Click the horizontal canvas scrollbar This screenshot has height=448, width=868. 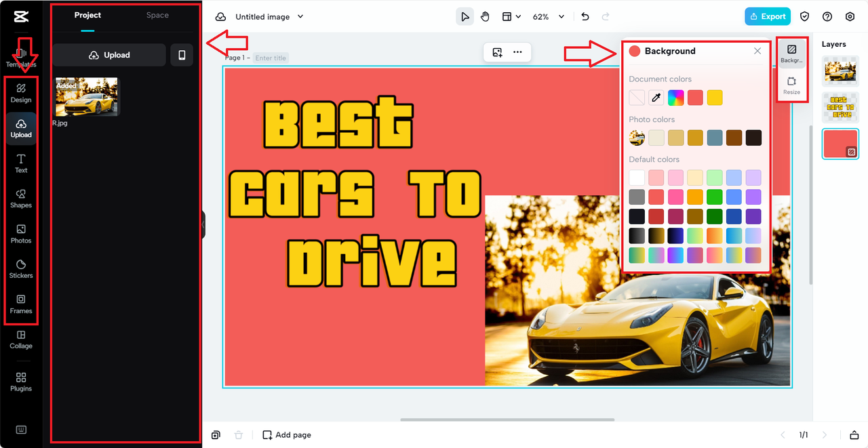tap(507, 420)
